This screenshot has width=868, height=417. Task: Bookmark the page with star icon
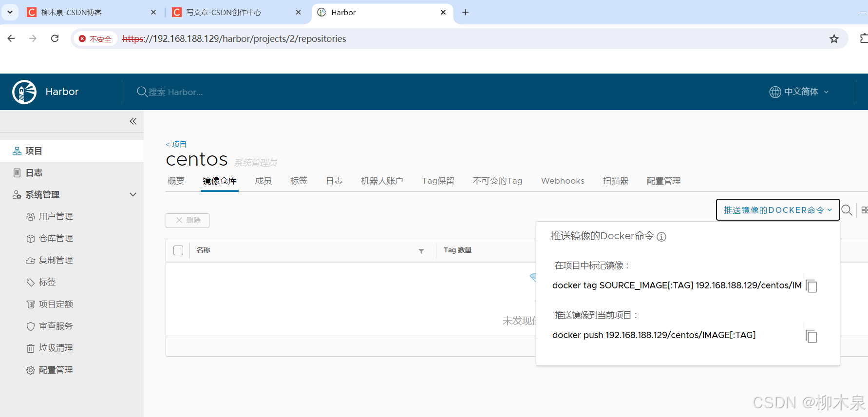(834, 38)
